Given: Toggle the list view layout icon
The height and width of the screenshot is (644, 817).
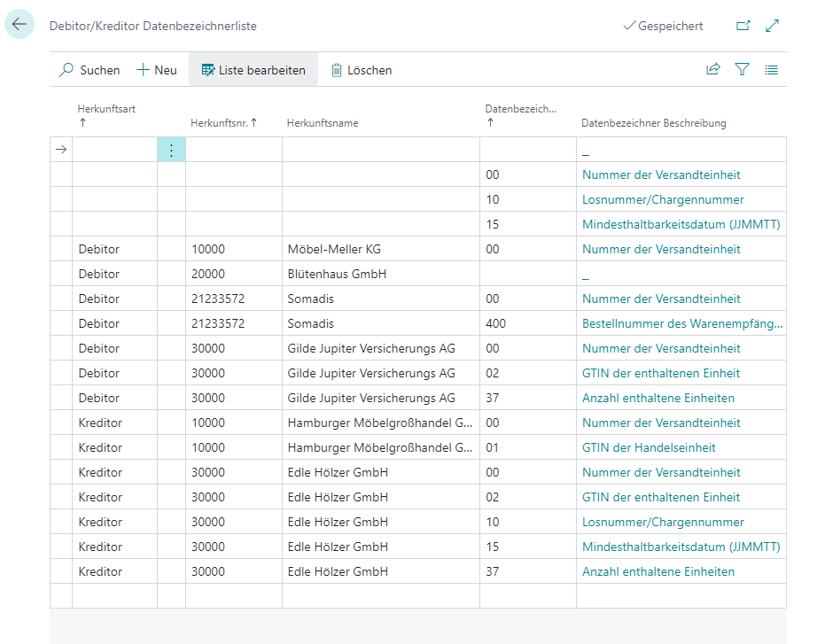Looking at the screenshot, I should coord(772,70).
